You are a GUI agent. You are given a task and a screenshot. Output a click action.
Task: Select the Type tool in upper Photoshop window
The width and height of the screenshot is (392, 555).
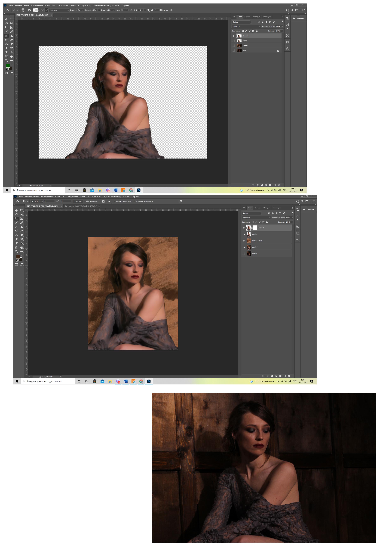pyautogui.click(x=6, y=52)
